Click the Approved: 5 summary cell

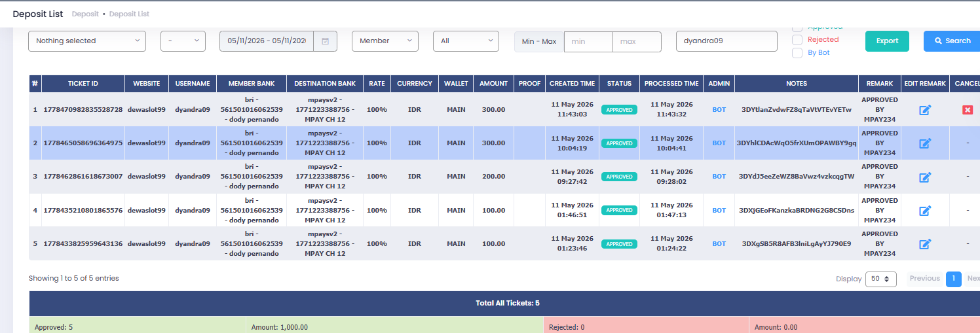coord(138,325)
